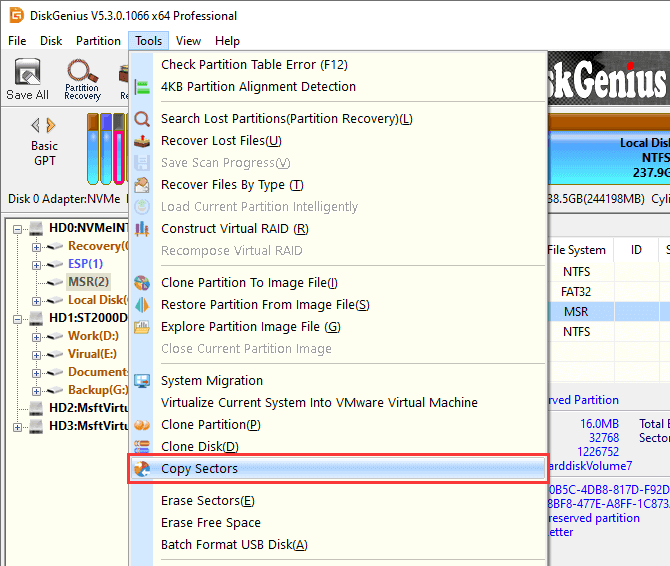Click the Clone Partition To Image File icon
Screen dimensions: 670x566
(142, 283)
